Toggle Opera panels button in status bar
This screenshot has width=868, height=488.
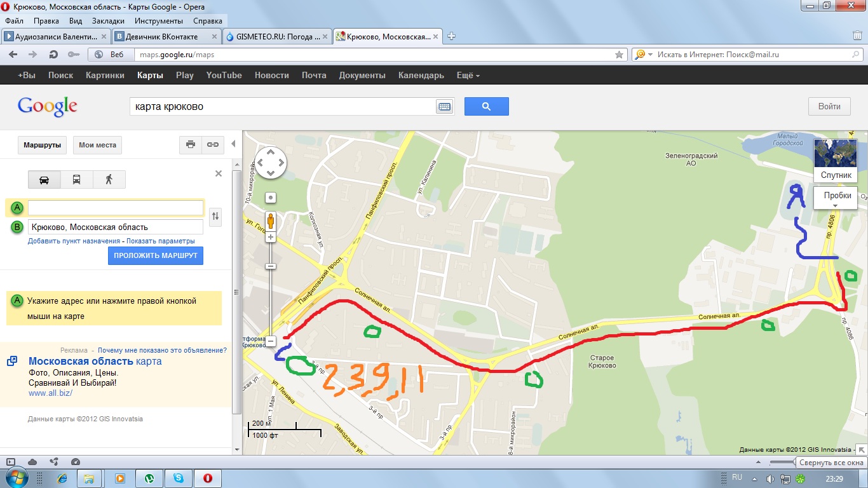coord(11,462)
